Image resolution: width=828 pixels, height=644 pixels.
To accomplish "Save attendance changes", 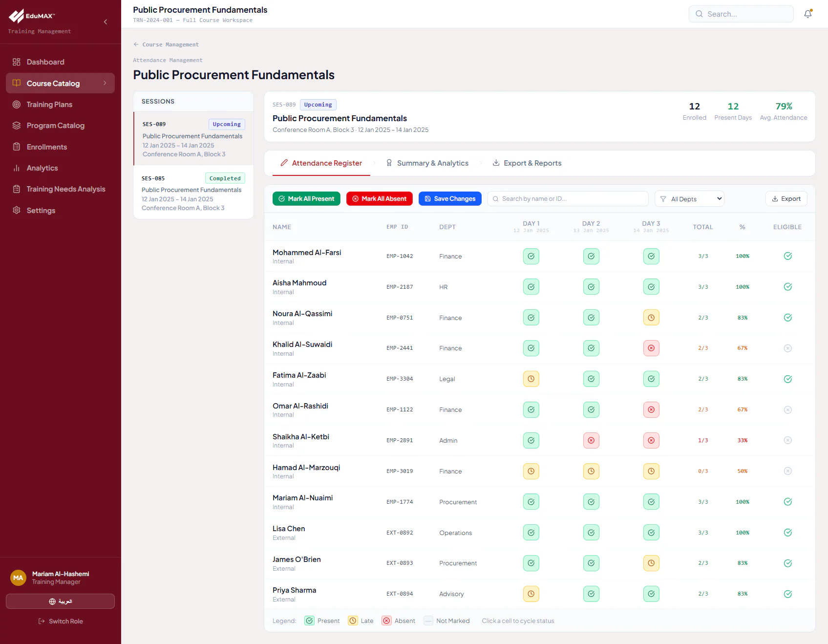I will tap(450, 199).
